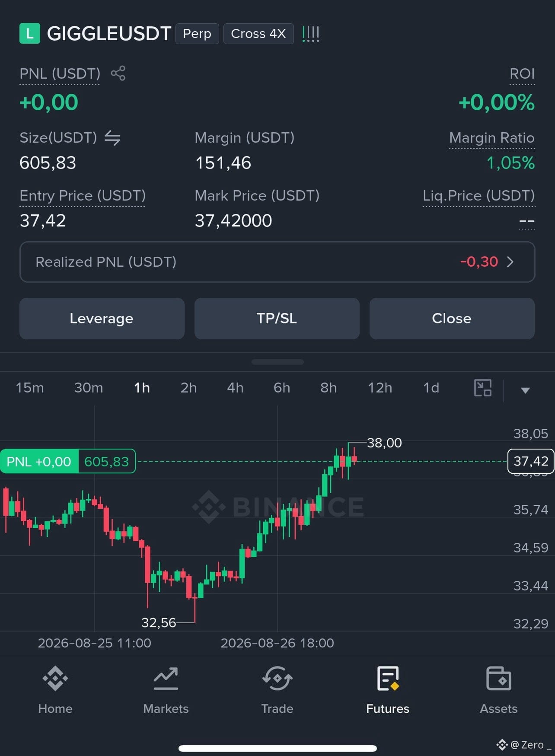Tap the Margin Ratio label
Screen dimensions: 555x756
492,138
